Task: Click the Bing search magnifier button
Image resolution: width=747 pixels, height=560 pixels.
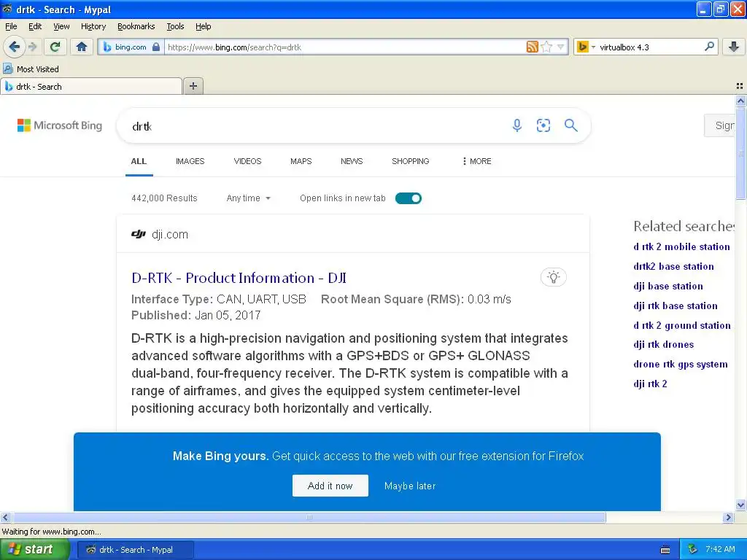Action: tap(570, 125)
